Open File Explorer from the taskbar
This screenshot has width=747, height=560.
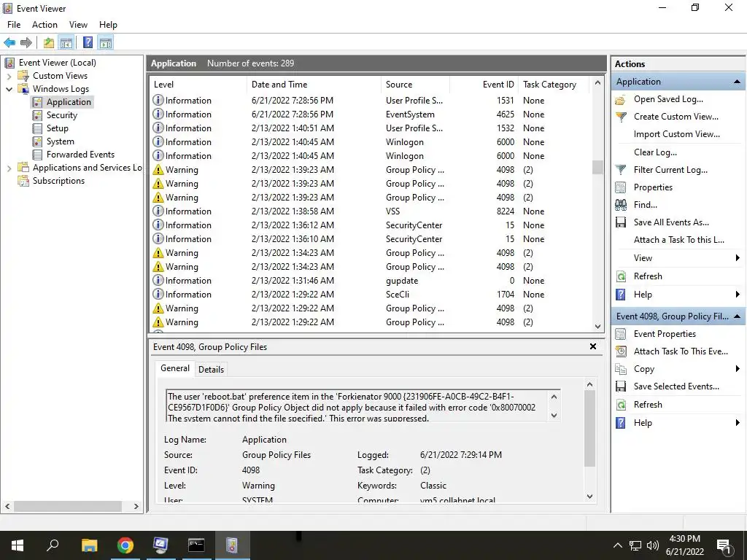click(x=89, y=545)
